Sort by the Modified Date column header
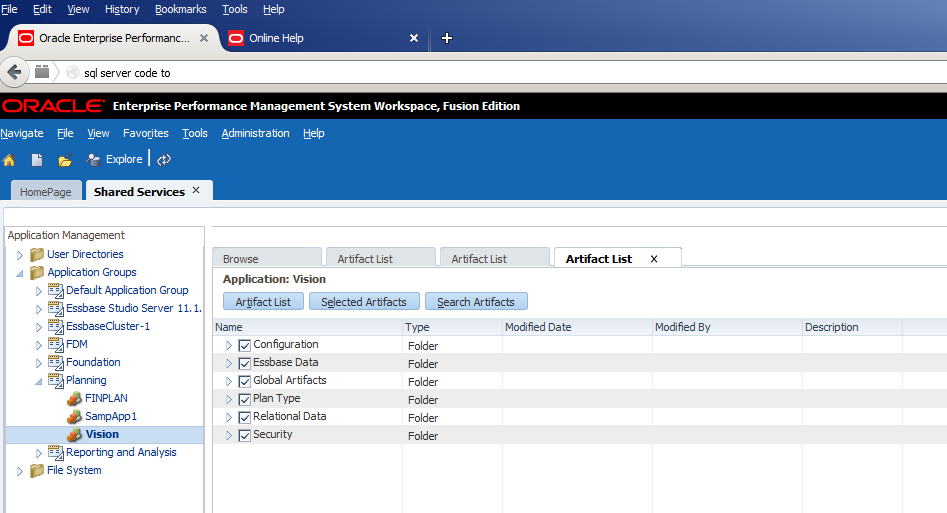 pyautogui.click(x=577, y=327)
